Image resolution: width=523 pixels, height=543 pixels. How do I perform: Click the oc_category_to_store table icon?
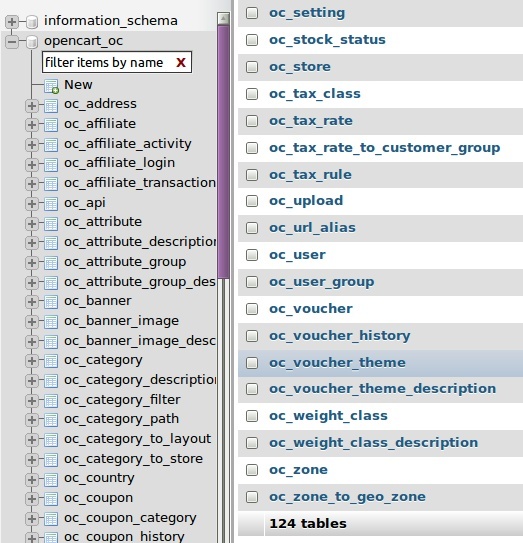pos(51,460)
